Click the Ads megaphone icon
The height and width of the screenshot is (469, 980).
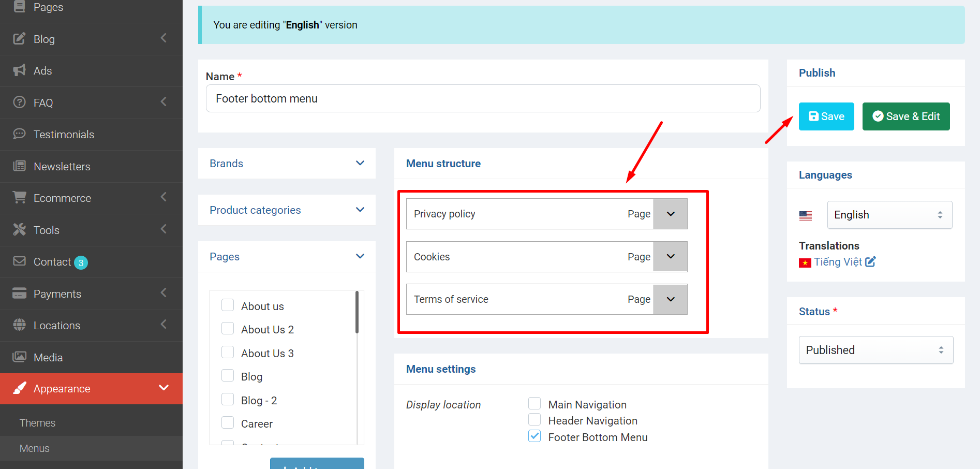click(x=19, y=70)
